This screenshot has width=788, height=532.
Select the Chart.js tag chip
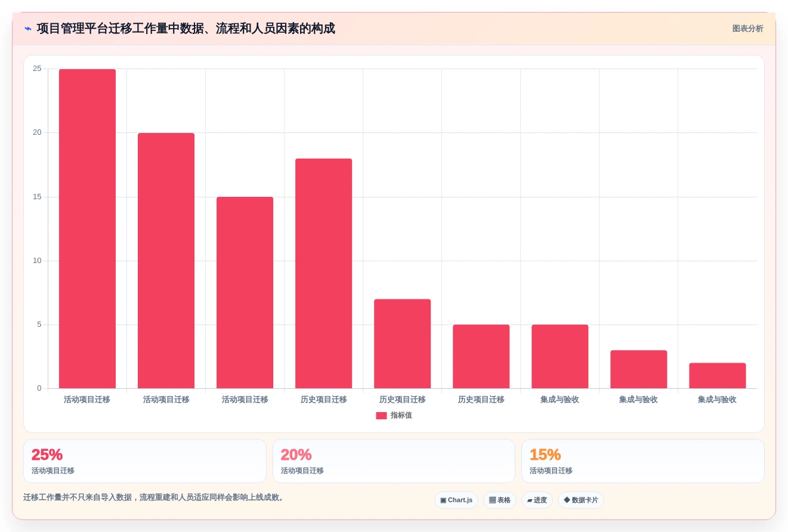[456, 500]
